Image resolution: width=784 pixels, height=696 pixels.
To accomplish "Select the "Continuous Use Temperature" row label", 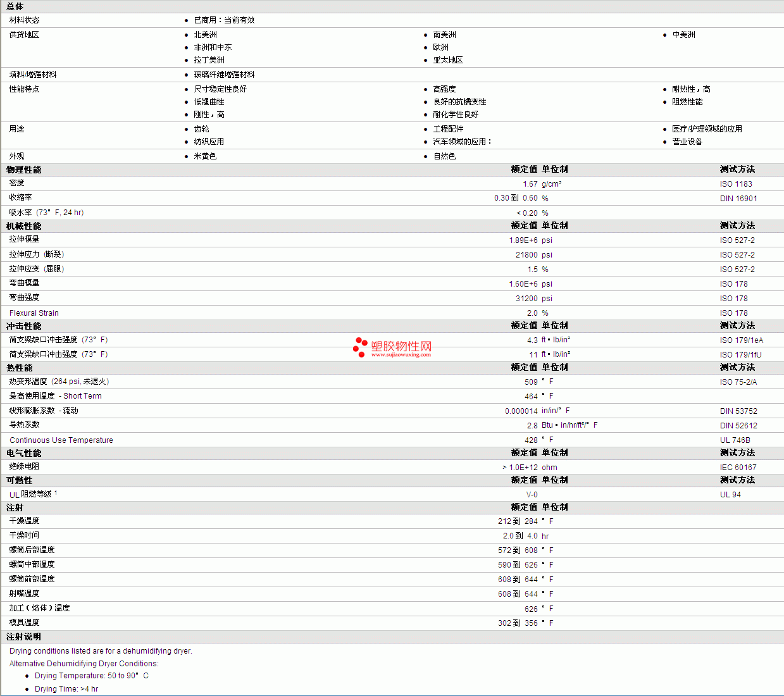I will click(x=61, y=440).
